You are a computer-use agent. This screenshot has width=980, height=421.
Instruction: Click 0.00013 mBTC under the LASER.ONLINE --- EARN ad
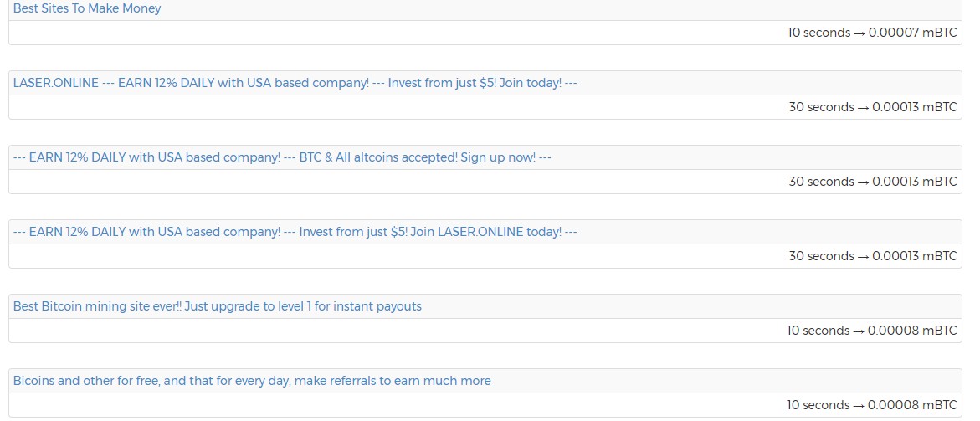[914, 107]
